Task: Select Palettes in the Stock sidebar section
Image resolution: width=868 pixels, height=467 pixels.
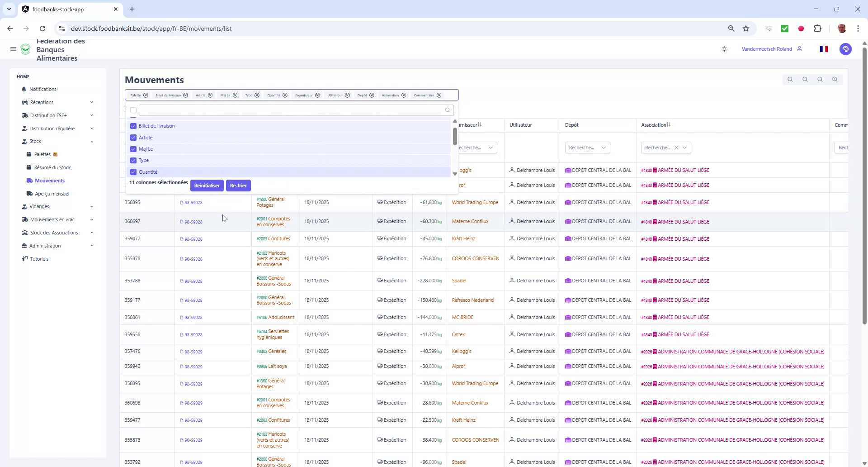Action: (x=43, y=154)
